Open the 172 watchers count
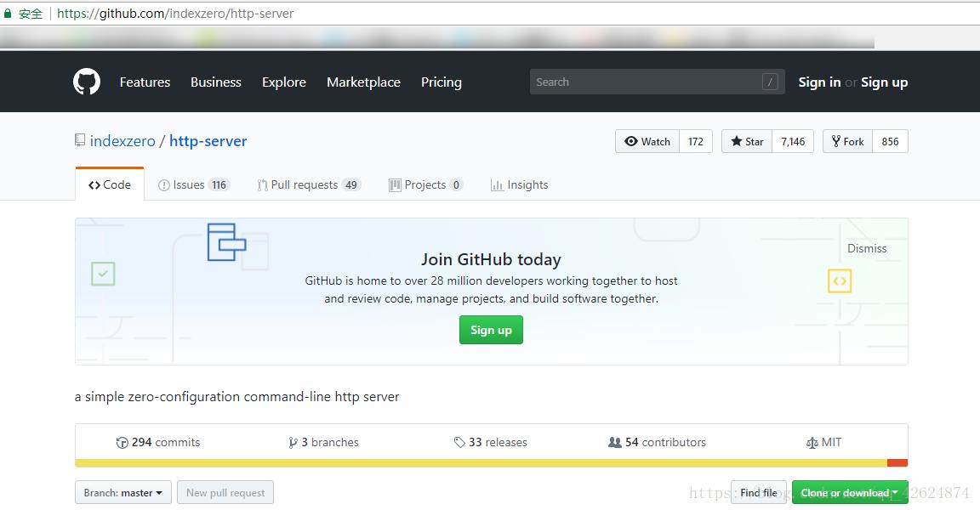980x510 pixels. [x=696, y=141]
